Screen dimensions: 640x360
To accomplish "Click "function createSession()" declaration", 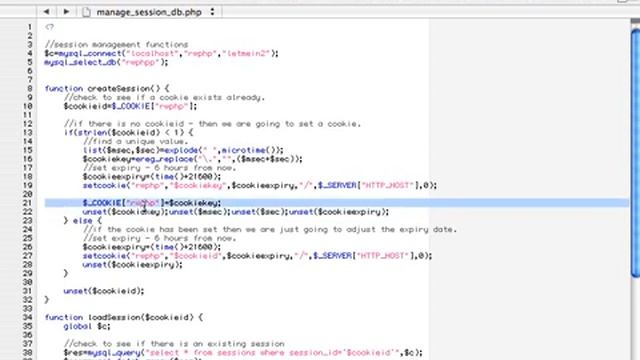I will pyautogui.click(x=107, y=89).
